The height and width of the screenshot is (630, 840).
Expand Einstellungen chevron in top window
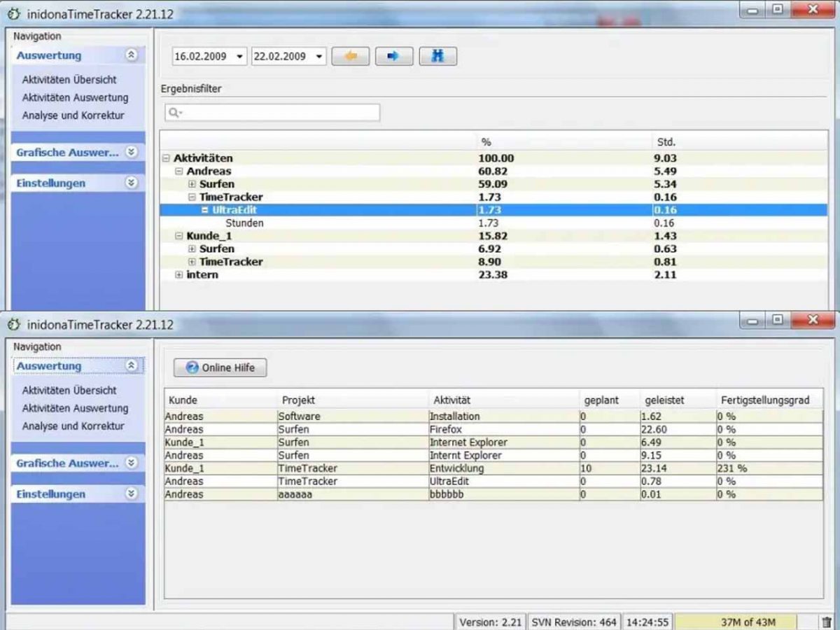131,183
